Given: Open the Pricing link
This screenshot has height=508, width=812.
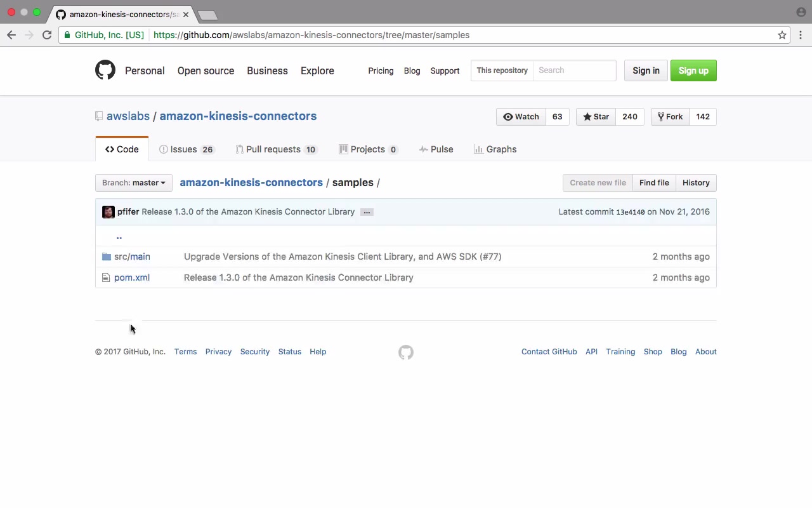Looking at the screenshot, I should pos(381,70).
